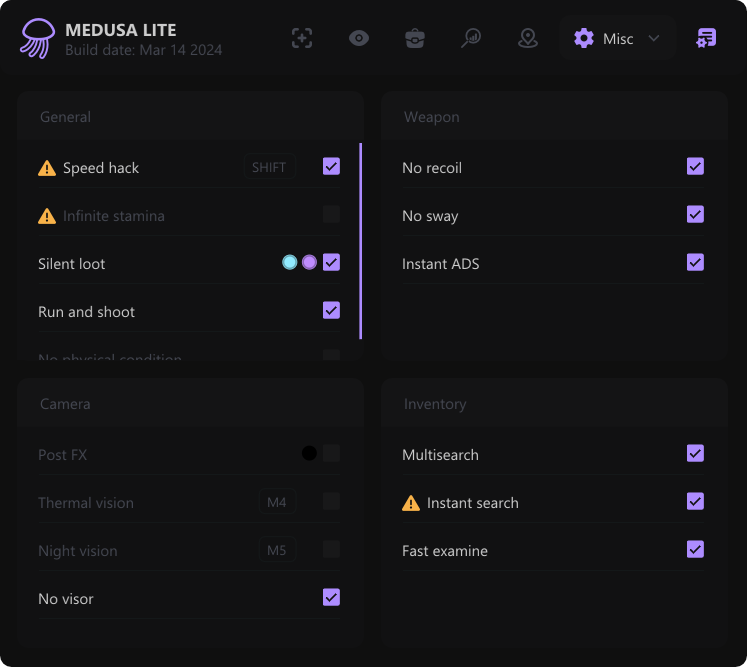748x667 pixels.
Task: Select the Misc tab with gear
Action: [x=603, y=38]
